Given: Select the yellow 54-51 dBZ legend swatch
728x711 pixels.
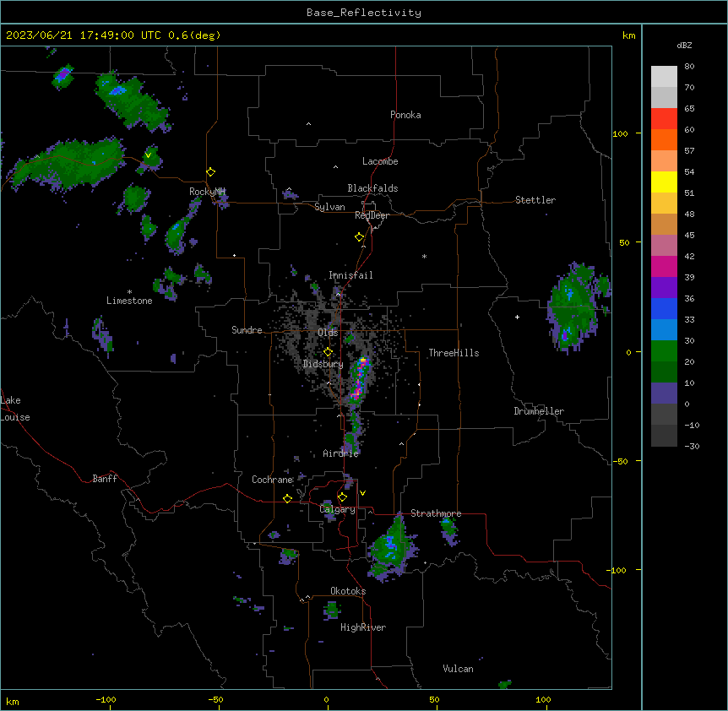Looking at the screenshot, I should [x=664, y=182].
